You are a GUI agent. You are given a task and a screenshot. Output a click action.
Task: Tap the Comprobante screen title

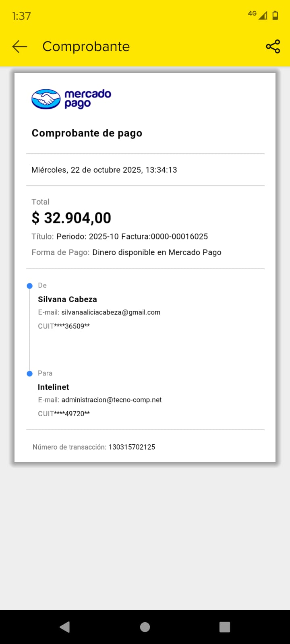point(86,47)
